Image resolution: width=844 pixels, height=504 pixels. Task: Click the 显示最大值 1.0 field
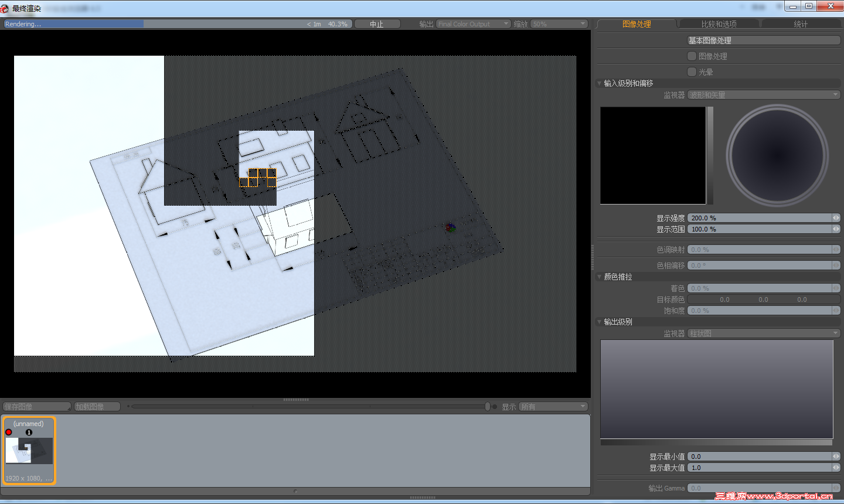click(x=760, y=468)
